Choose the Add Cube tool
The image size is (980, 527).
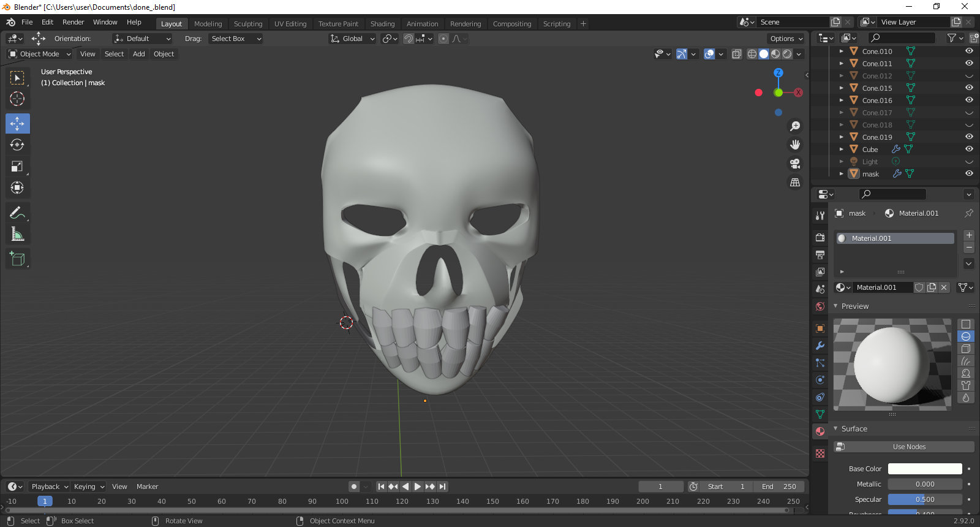17,259
